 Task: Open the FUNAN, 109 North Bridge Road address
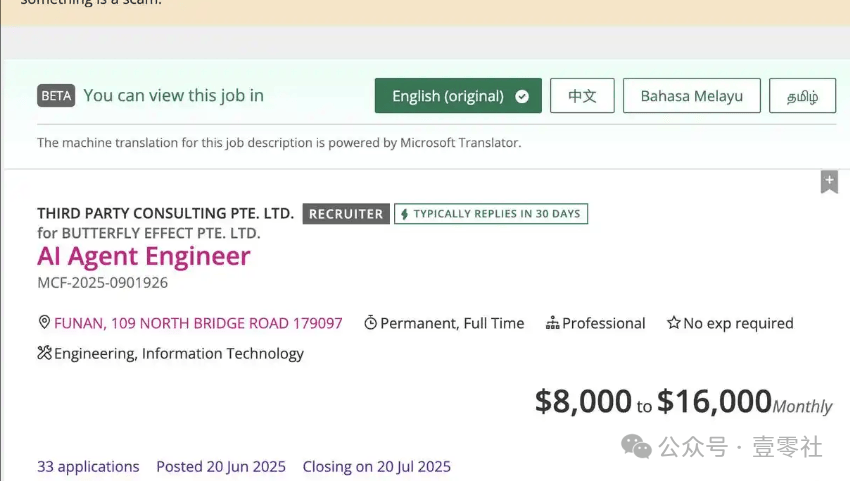tap(198, 323)
